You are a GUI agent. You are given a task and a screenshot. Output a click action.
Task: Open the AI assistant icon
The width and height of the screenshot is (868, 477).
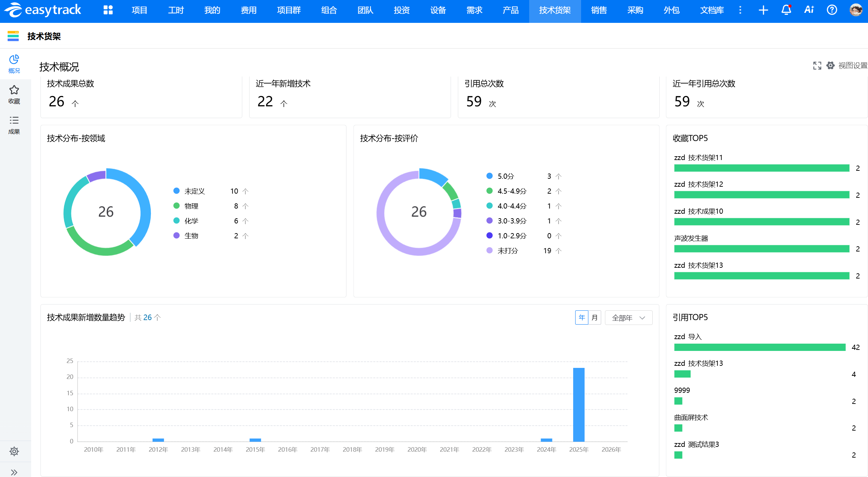tap(809, 10)
